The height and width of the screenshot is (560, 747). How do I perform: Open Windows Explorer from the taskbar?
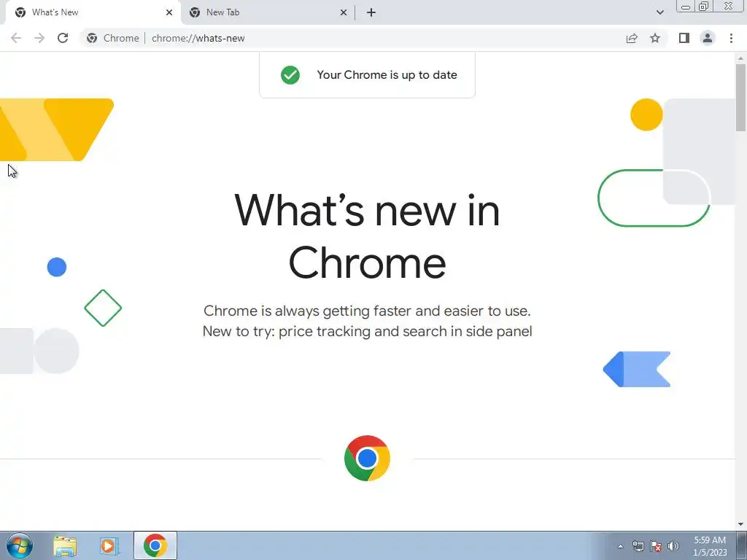click(65, 545)
